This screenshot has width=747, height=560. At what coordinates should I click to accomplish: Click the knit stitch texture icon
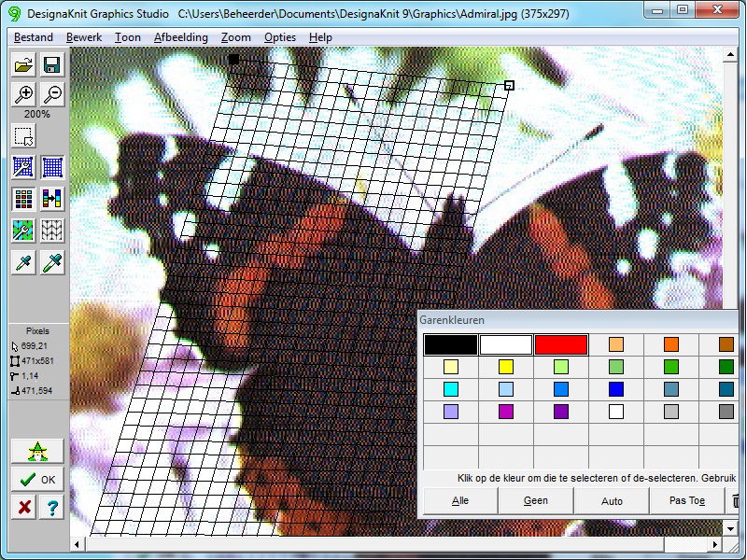pos(52,231)
